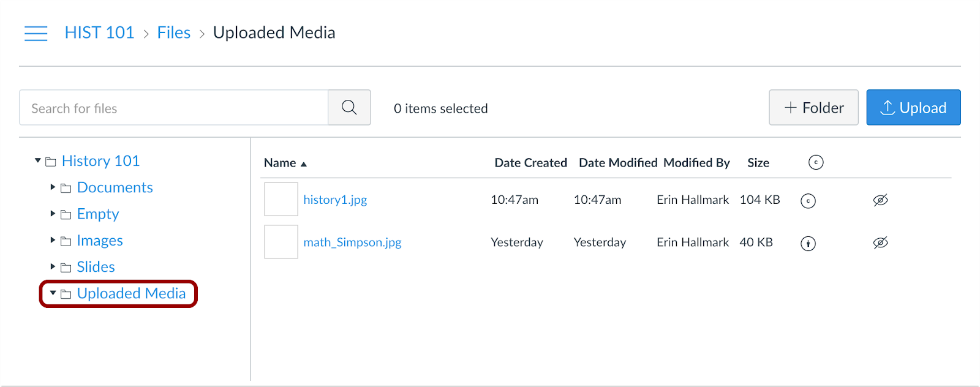Image resolution: width=980 pixels, height=387 pixels.
Task: Click the Documents folder icon
Action: [x=66, y=189]
